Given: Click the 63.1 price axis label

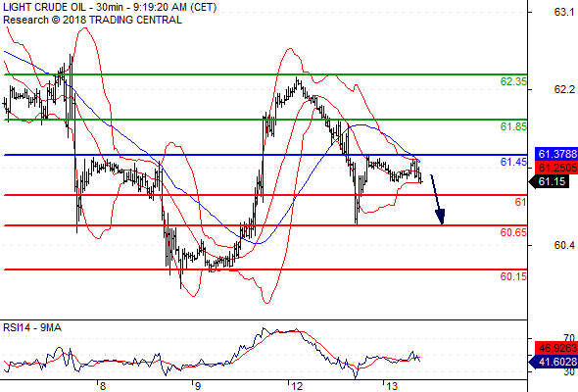Looking at the screenshot, I should point(564,12).
